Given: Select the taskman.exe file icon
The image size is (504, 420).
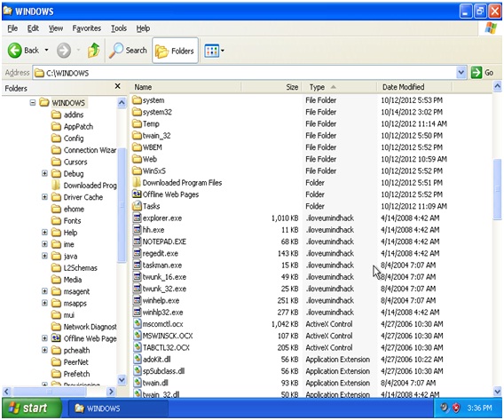Looking at the screenshot, I should point(138,265).
